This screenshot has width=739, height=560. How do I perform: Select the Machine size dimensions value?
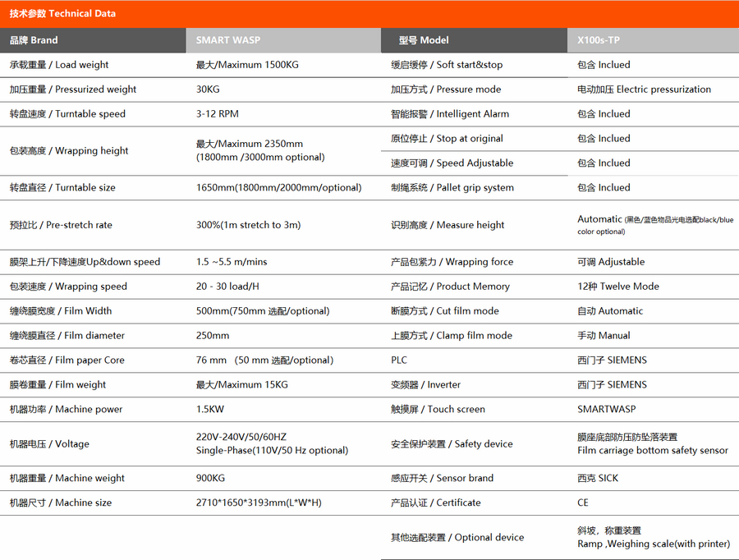pyautogui.click(x=259, y=503)
